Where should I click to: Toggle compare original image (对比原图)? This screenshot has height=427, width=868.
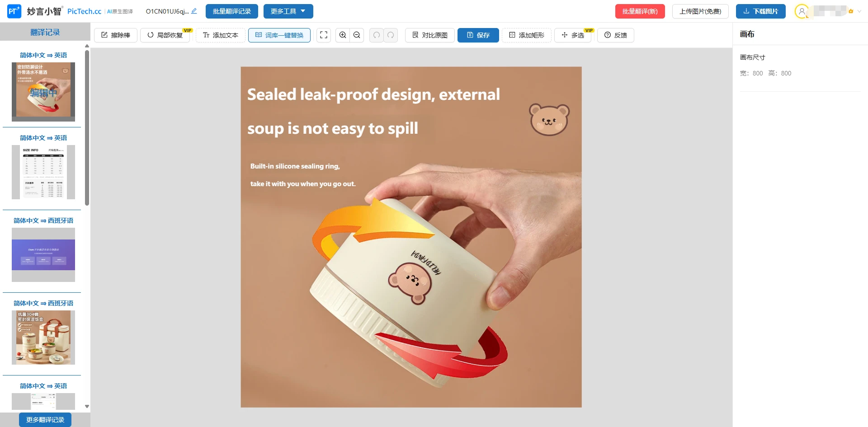coord(429,35)
